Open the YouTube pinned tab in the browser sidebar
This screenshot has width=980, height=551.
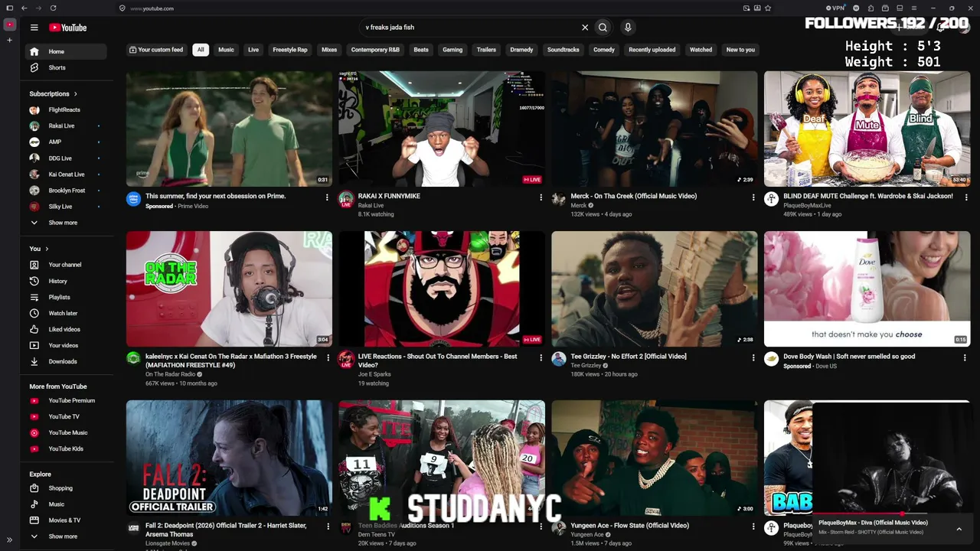(9, 25)
